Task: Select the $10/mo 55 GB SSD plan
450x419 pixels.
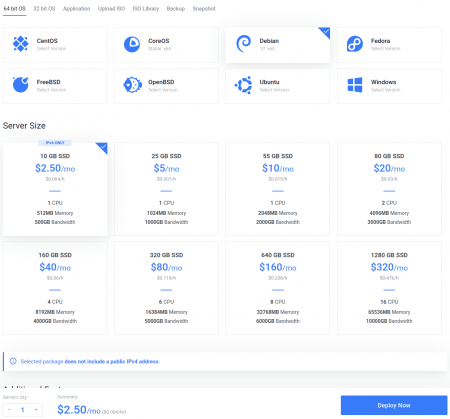Action: (x=278, y=189)
